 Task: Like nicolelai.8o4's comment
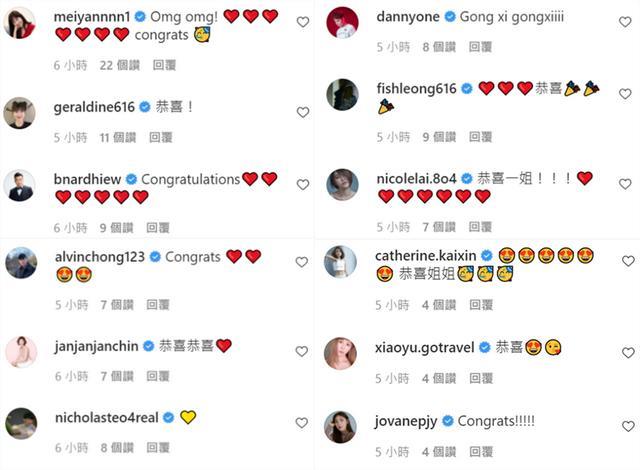pos(625,184)
